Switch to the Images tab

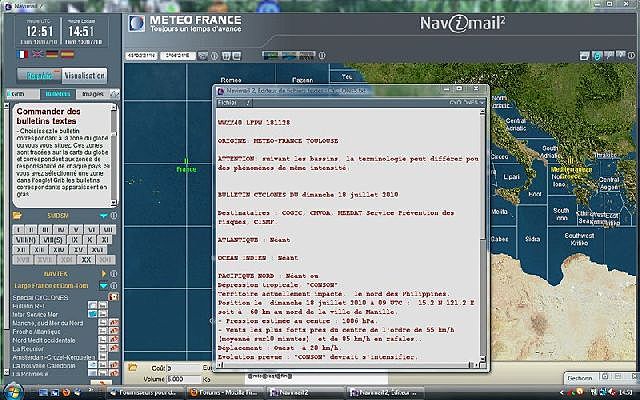93,94
